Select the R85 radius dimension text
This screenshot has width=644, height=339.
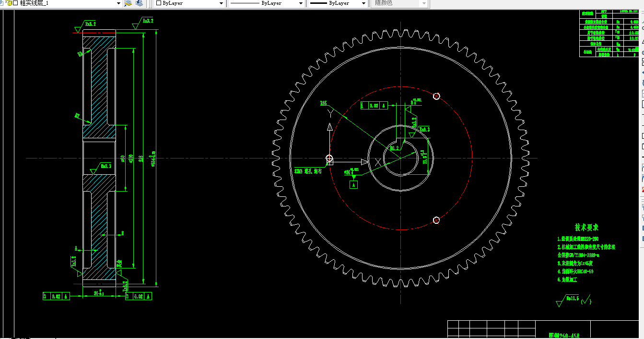pos(323,103)
